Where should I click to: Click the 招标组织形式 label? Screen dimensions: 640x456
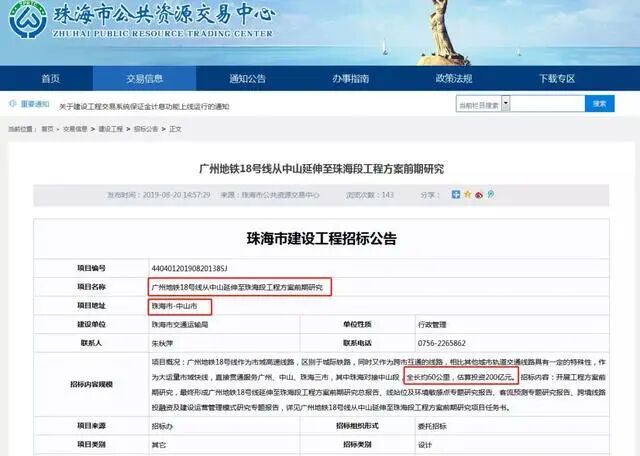click(x=357, y=426)
